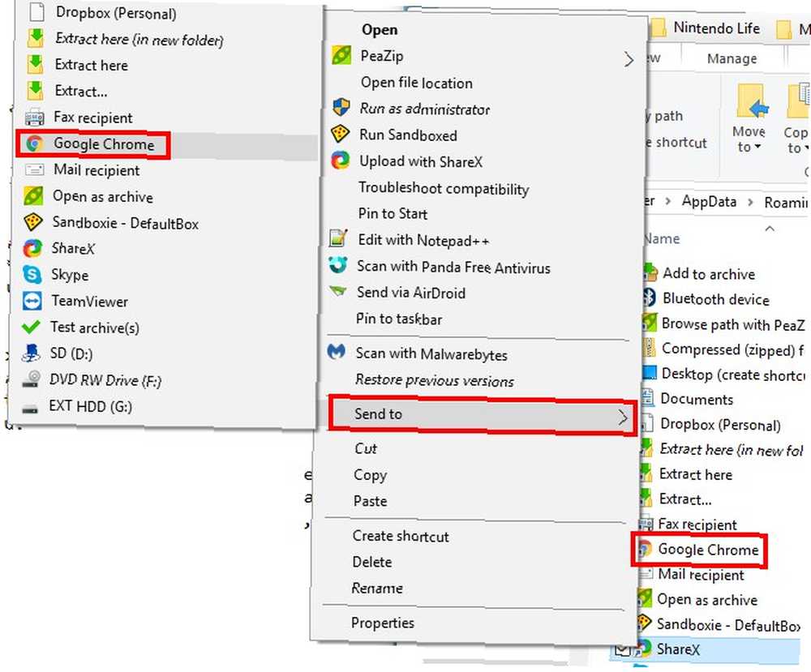Click the Mail recipient envelope icon in the Send to submenu
The height and width of the screenshot is (672, 811).
(34, 170)
